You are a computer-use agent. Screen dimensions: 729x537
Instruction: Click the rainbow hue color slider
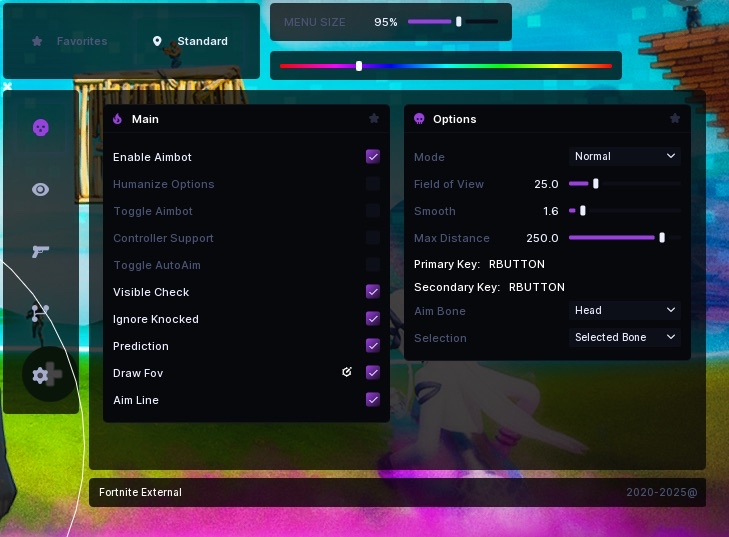445,66
